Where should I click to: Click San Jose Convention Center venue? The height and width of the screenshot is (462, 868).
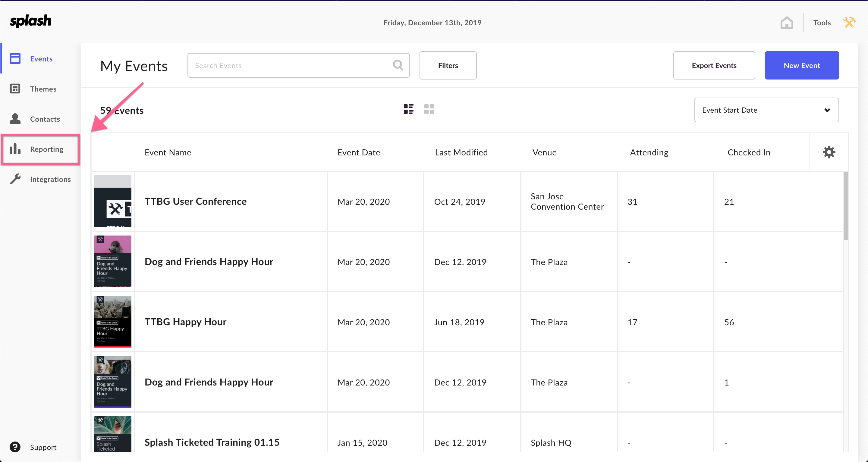coord(567,201)
